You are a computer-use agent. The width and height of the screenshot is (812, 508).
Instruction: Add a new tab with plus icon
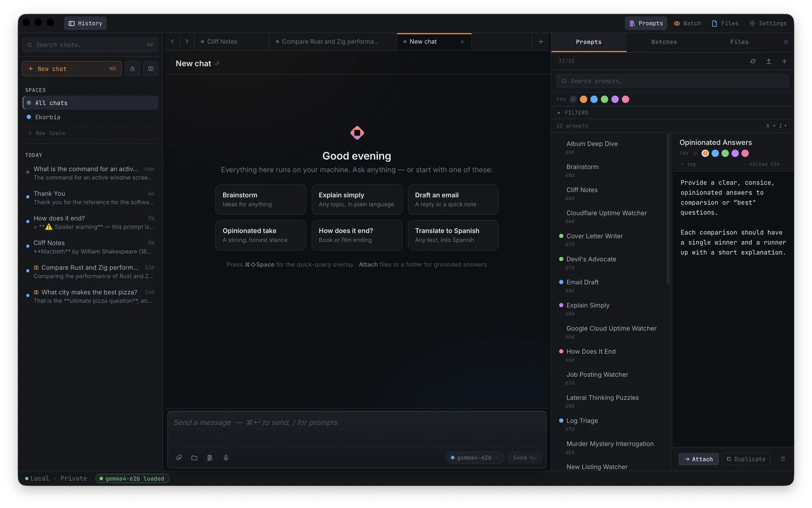click(540, 42)
